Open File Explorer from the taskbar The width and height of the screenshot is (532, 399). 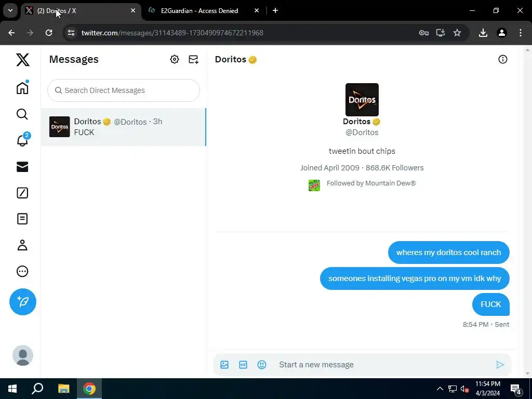pos(63,389)
